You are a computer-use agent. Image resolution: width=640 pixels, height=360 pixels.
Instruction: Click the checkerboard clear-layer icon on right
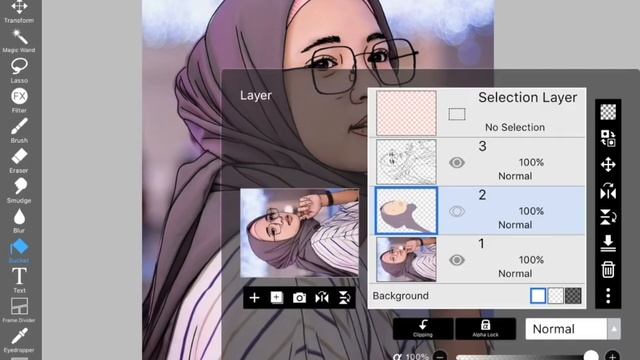[x=608, y=112]
